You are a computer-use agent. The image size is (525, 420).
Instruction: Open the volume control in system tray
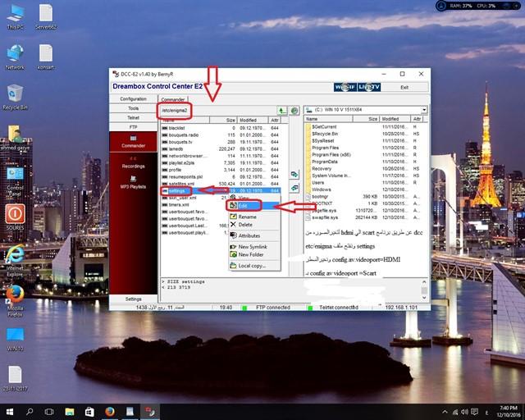(465, 412)
